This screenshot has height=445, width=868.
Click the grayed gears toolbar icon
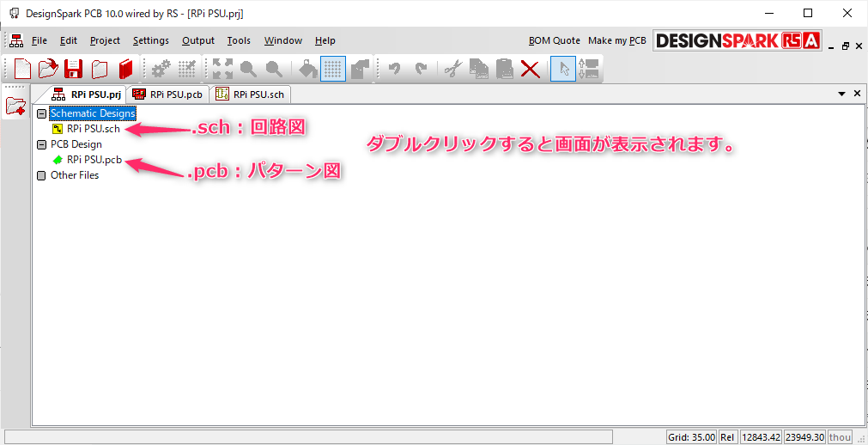point(161,70)
